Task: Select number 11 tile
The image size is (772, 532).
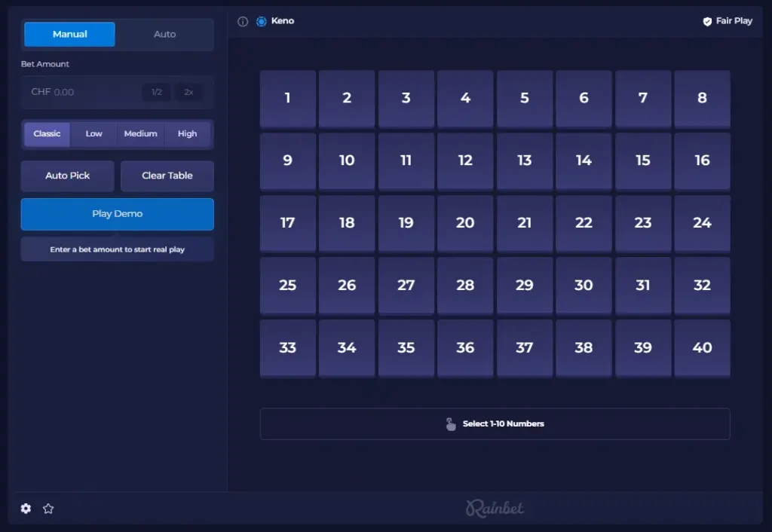Action: (x=406, y=161)
